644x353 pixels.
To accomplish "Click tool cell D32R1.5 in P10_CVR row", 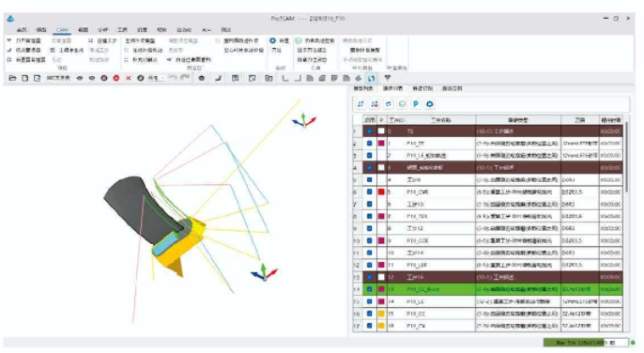I will pyautogui.click(x=580, y=192).
